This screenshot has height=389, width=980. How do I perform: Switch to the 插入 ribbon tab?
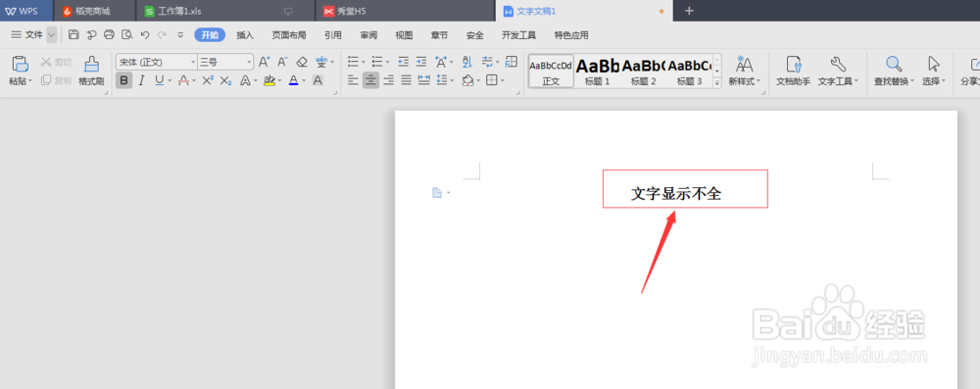pyautogui.click(x=245, y=35)
